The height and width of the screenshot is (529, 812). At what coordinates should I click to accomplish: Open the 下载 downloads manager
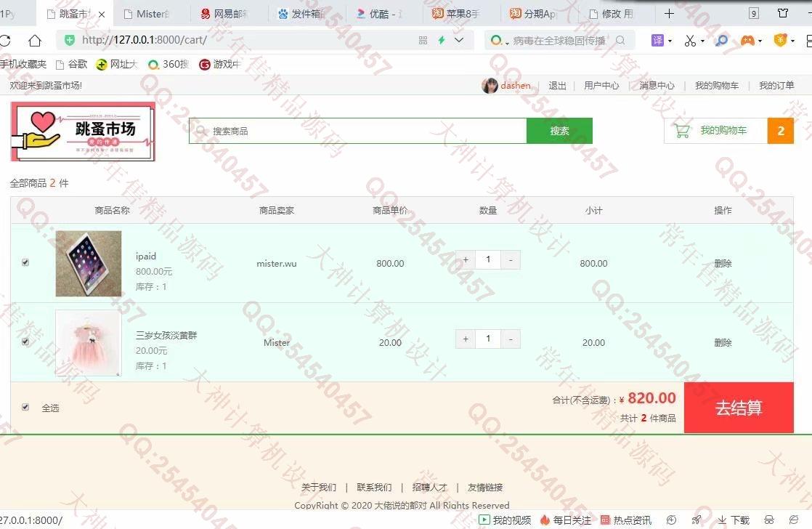coord(734,520)
